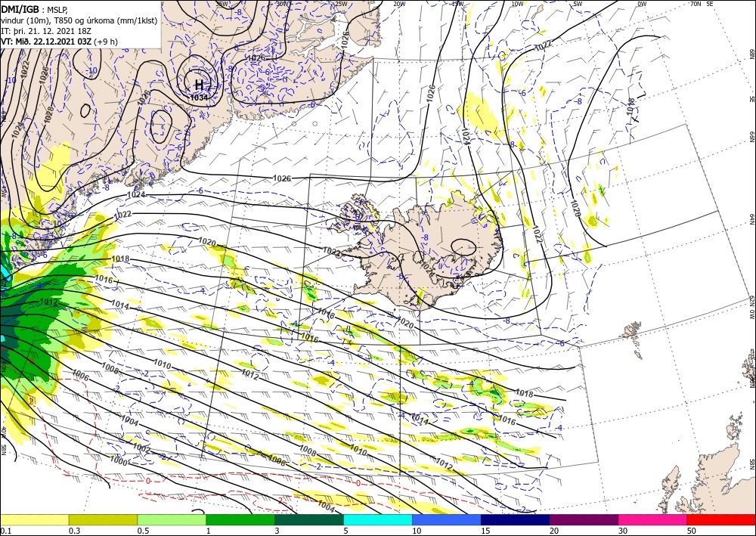Click the "VT: Mið. 22.12.2021 03Z (+9 h)" line
The width and height of the screenshot is (756, 536).
59,41
